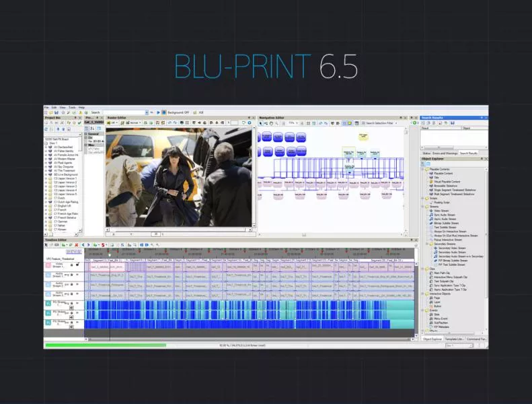Select the connection tool in Navigation Editor
532x404 pixels.
coord(266,123)
